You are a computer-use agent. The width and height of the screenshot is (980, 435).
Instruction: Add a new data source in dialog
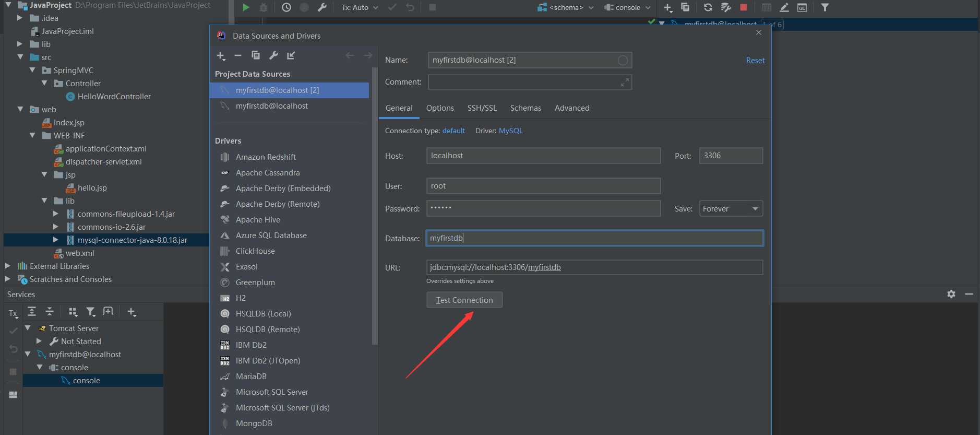click(x=221, y=55)
